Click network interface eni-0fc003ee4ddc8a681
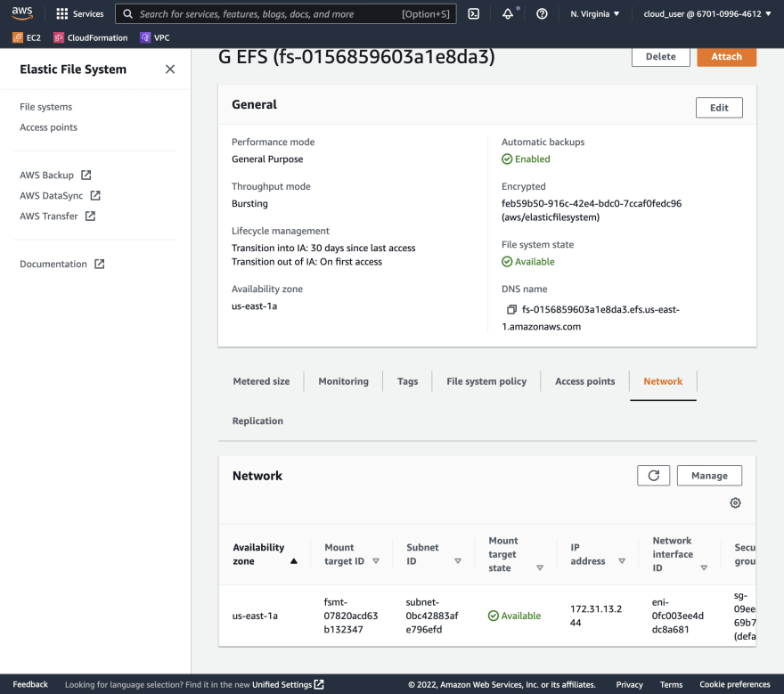 click(x=677, y=616)
